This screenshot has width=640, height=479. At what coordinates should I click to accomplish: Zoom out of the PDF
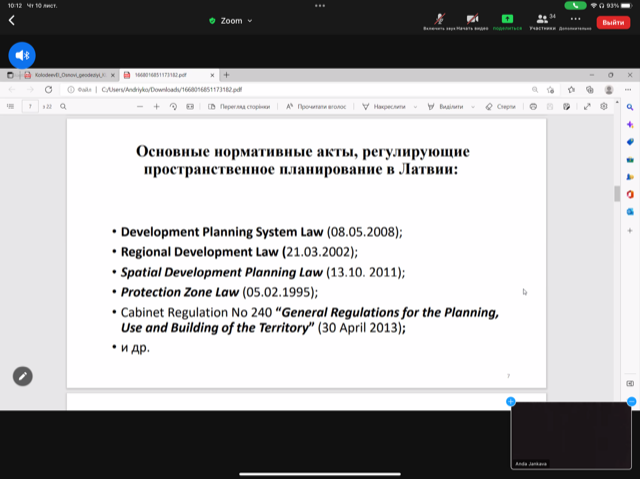[140, 106]
